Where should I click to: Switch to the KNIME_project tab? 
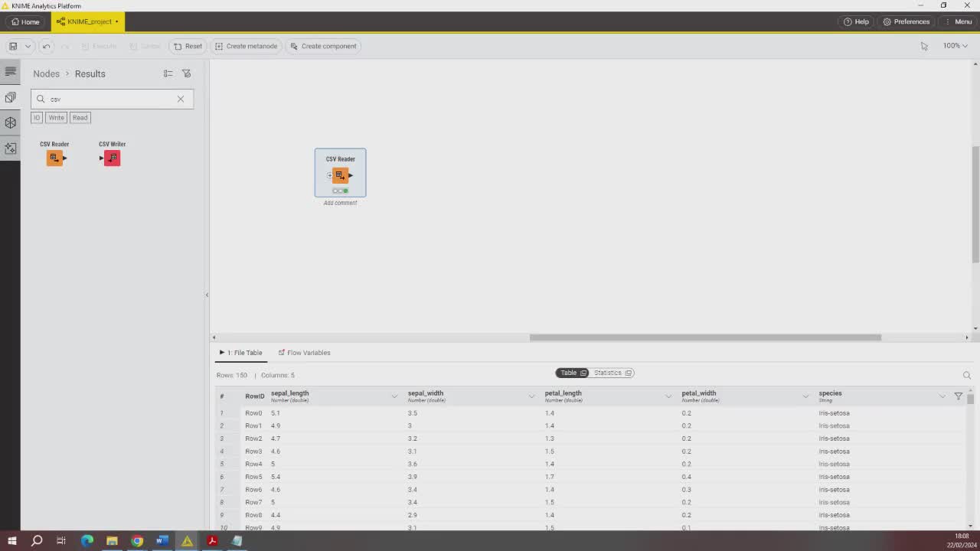[87, 21]
